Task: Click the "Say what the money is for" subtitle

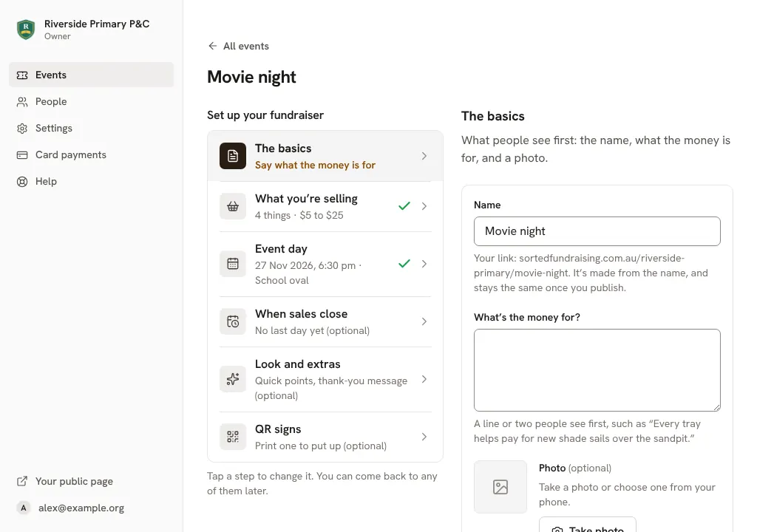Action: click(x=315, y=165)
